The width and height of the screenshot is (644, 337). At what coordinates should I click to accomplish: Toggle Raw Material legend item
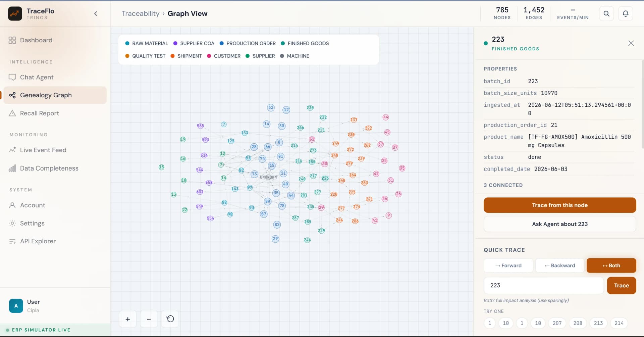(147, 43)
